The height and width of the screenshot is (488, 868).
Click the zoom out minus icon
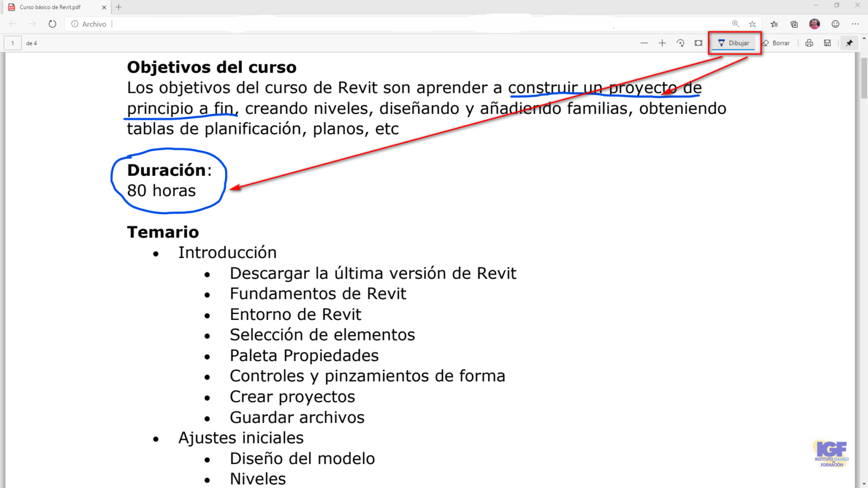644,43
